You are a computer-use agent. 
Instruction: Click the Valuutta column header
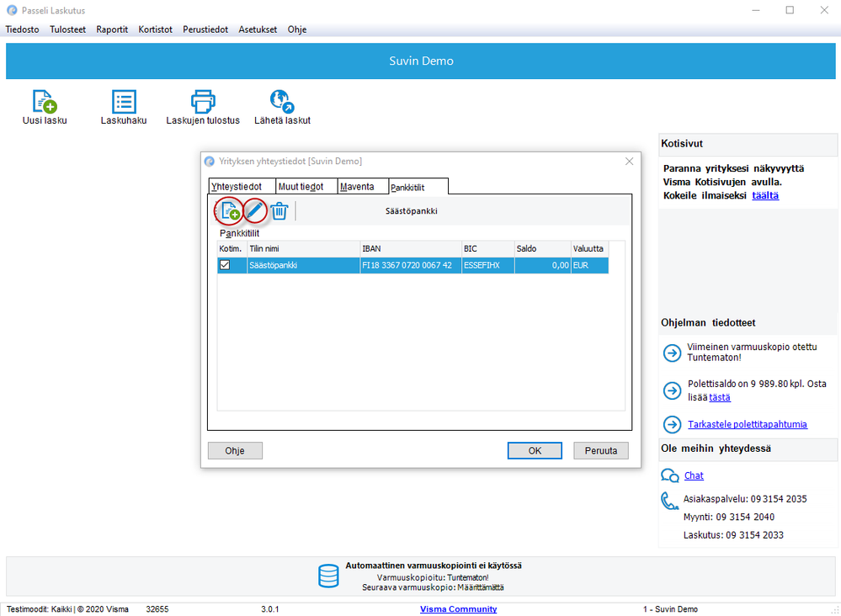[589, 249]
